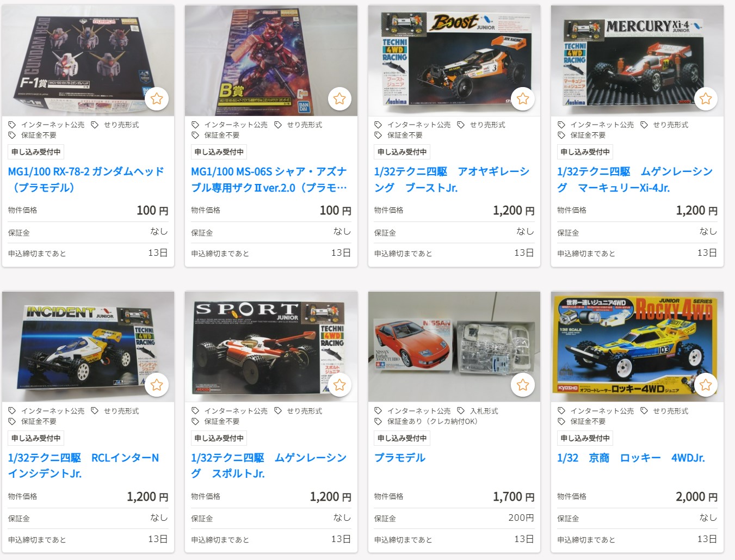This screenshot has height=560, width=735.
Task: Open the マーキュリーXi-4Jr. listing title
Action: [635, 180]
